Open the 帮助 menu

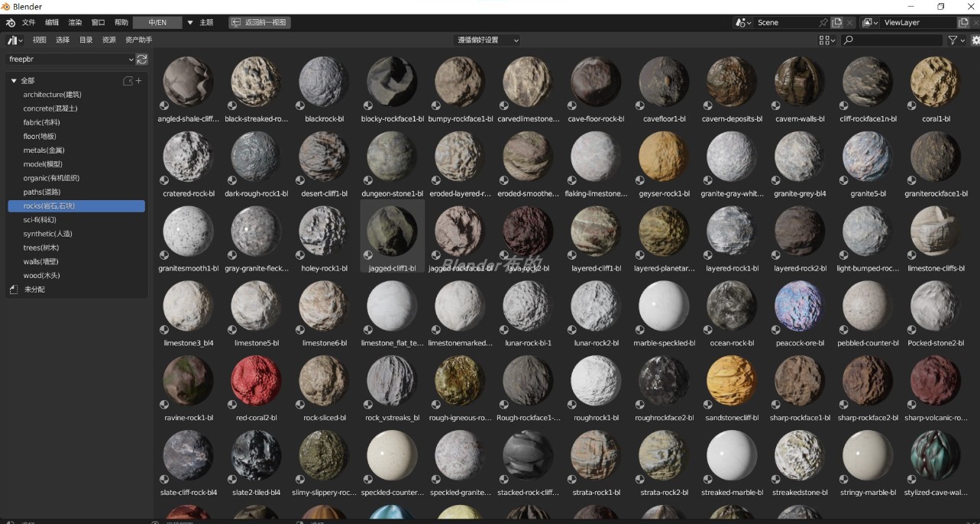point(121,23)
